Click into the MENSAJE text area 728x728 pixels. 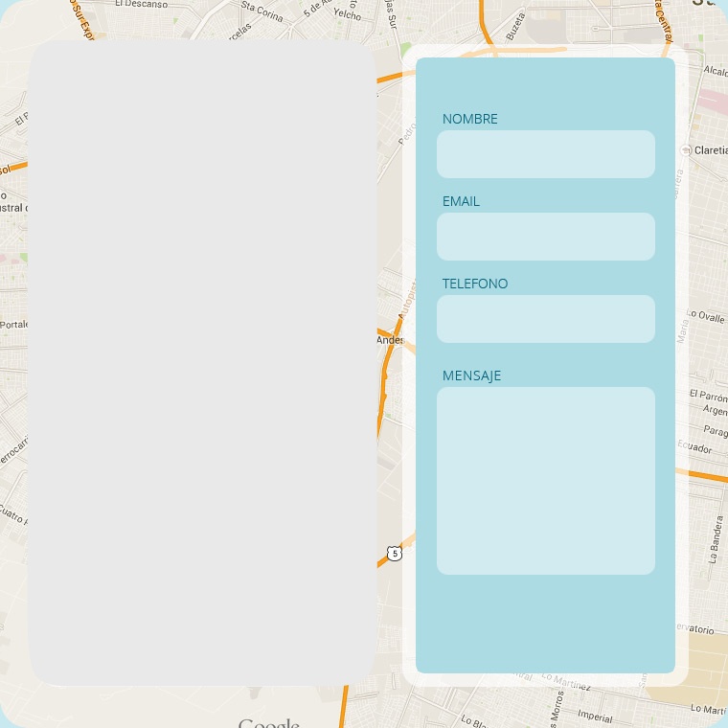[545, 481]
